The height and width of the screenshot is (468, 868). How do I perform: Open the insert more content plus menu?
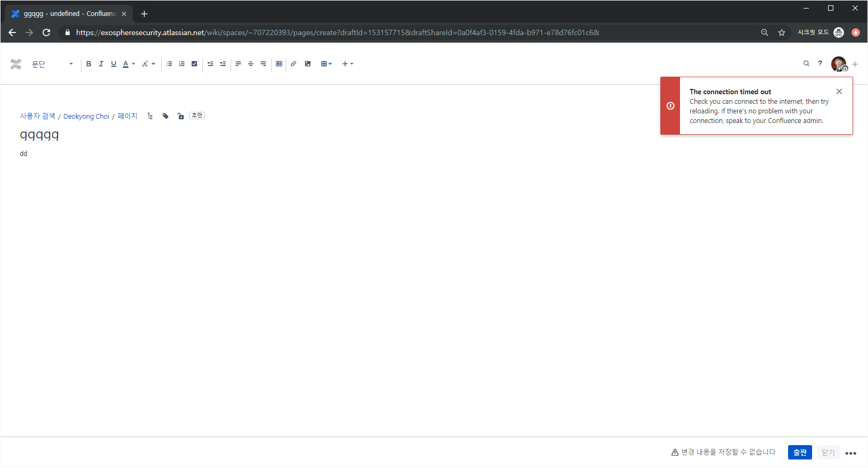[348, 64]
